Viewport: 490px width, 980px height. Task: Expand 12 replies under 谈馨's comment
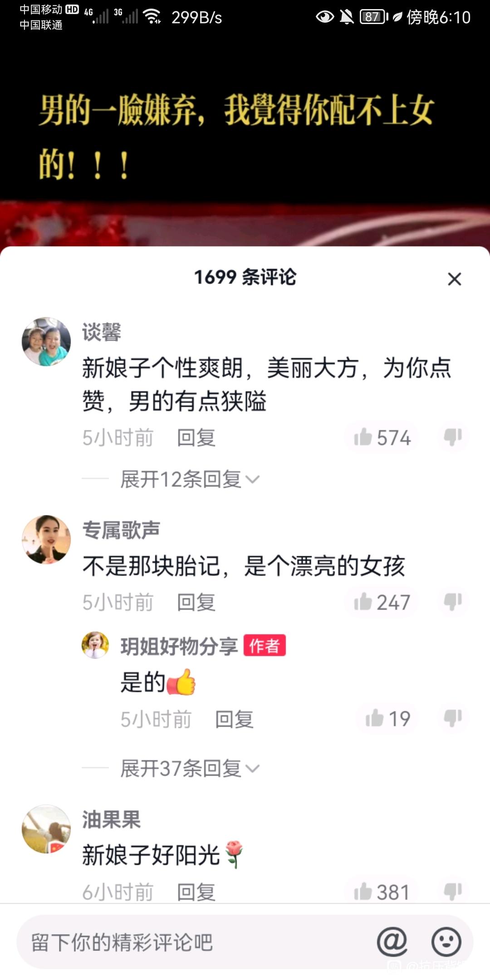190,479
